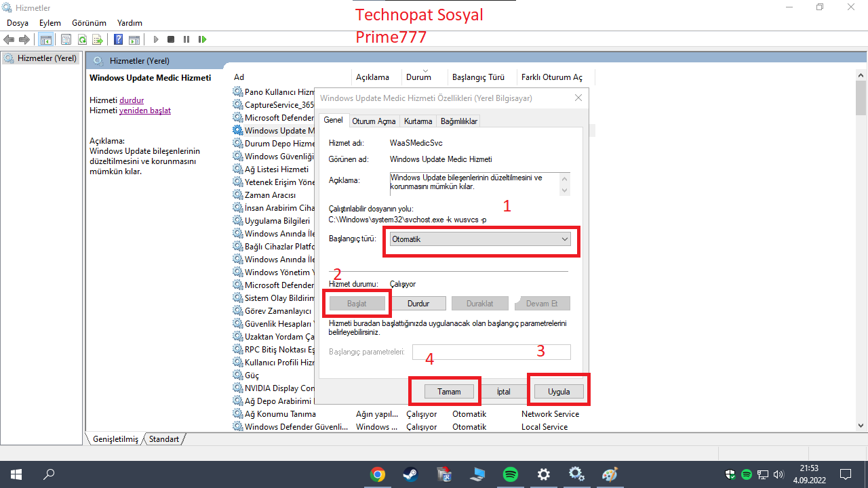868x488 pixels.
Task: Open the Başlangıç türü dropdown
Action: (x=480, y=239)
